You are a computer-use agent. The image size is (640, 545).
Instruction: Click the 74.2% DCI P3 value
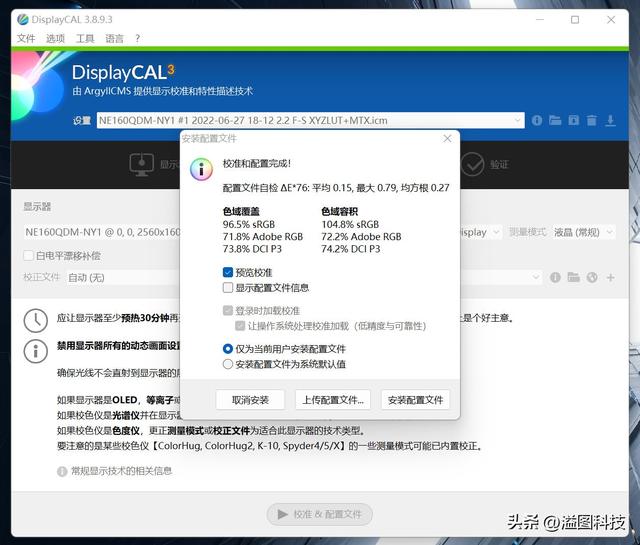[x=350, y=249]
